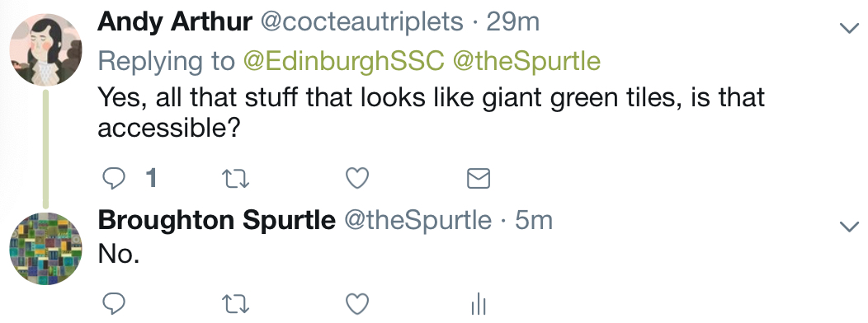Open Andy Arthur's profile picture
Screen dimensions: 868x323
coord(46,49)
